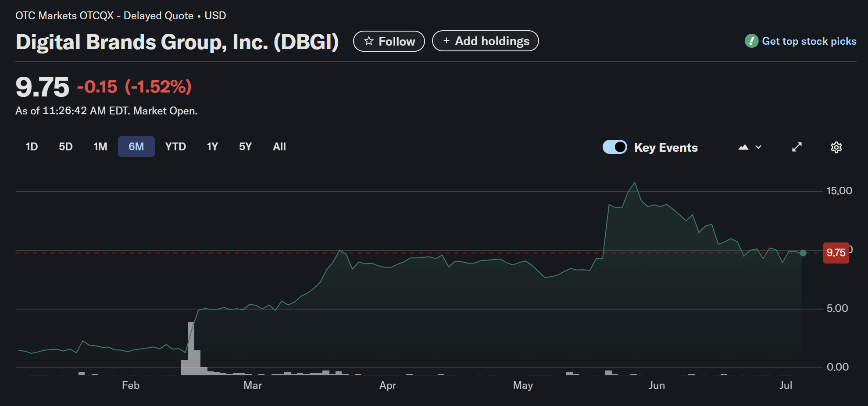Image resolution: width=868 pixels, height=406 pixels.
Task: Open Get top stock picks link
Action: [809, 41]
